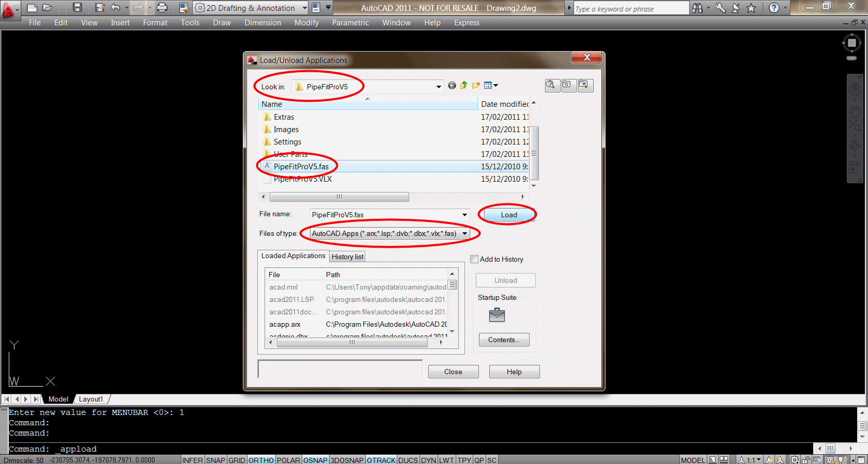Click MODEL button in status bar
The width and height of the screenshot is (868, 464).
point(693,460)
